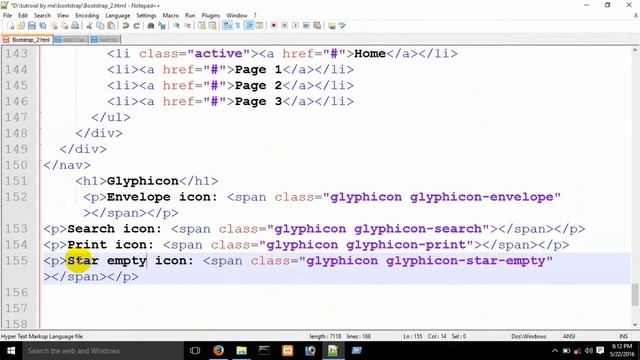Screen dimensions: 640x360
Task: Close current document via toolbar Close icon
Action: [x=53, y=26]
